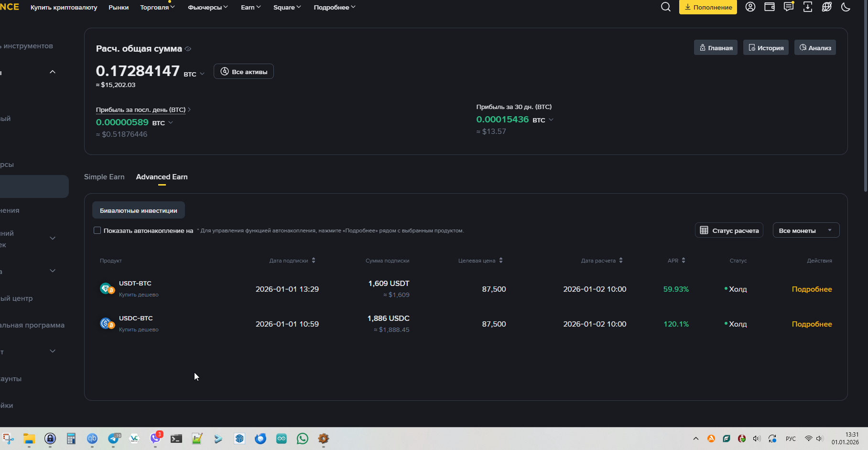Open Telegram from the taskbar

pos(114,439)
